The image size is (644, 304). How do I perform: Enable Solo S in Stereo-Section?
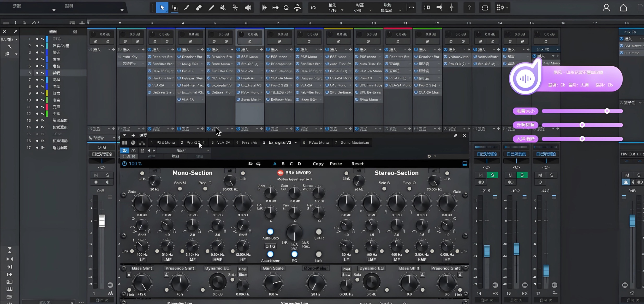384,189
